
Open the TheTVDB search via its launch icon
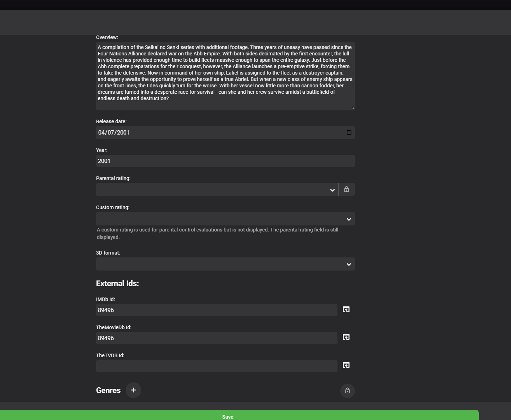[x=346, y=365]
